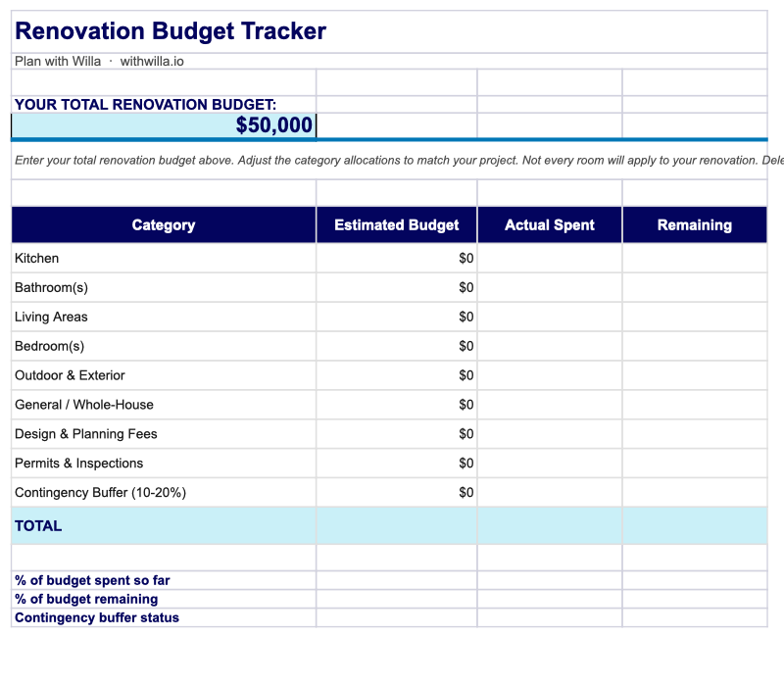
Task: Click the Renovation Budget Tracker title
Action: 171,31
